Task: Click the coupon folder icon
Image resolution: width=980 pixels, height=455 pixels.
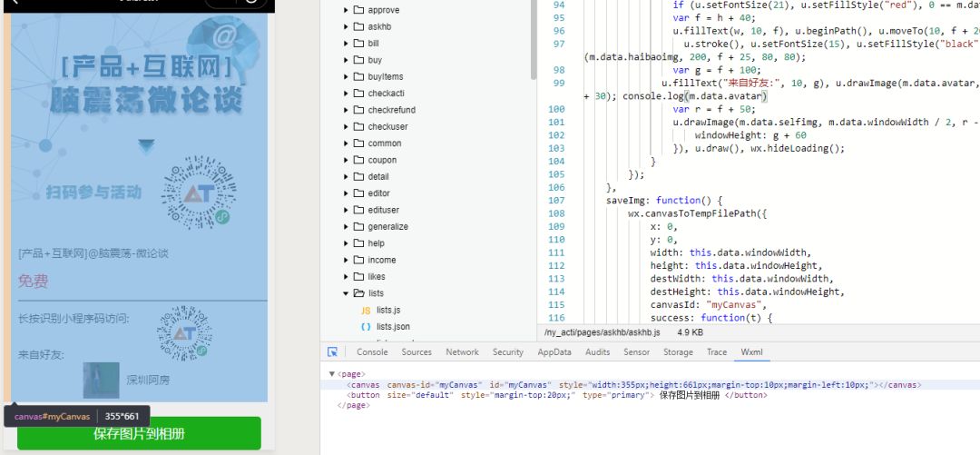Action: pos(358,160)
